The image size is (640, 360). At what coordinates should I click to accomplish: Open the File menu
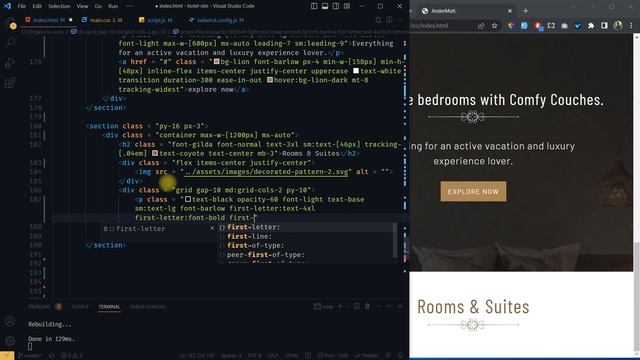pos(22,6)
